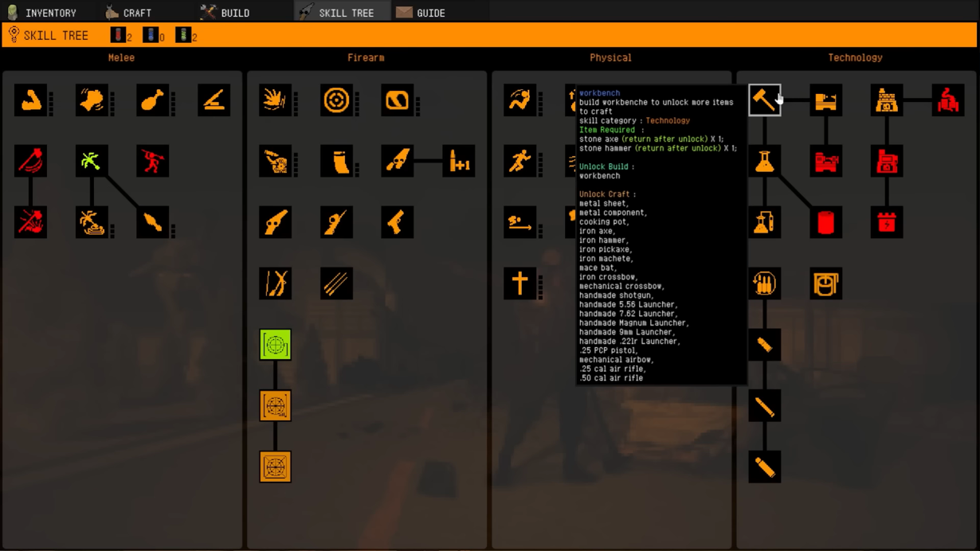Select the running figure physical skill
This screenshot has height=551, width=980.
[x=519, y=161]
